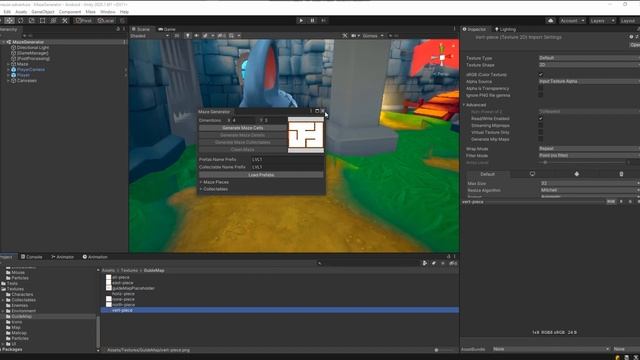This screenshot has width=640, height=360.
Task: Toggle scene audio icon
Action: click(x=196, y=36)
